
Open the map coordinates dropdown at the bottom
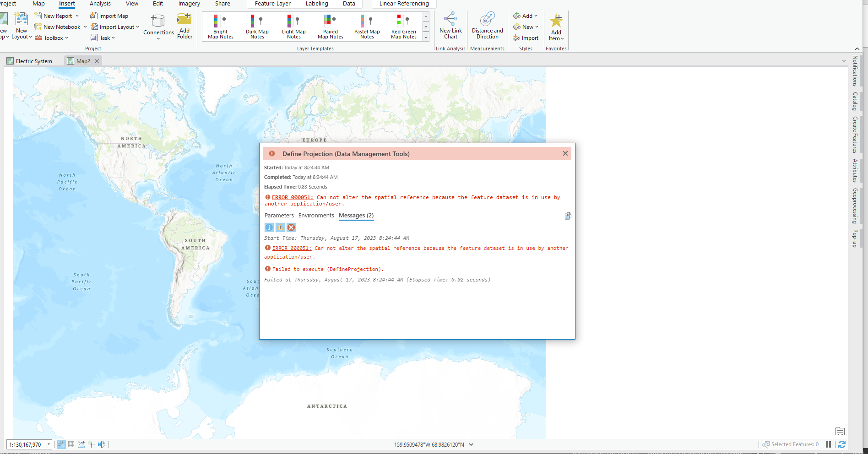pos(471,444)
